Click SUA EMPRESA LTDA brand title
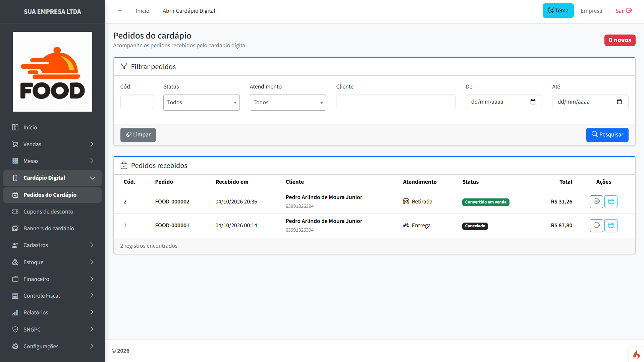 [x=52, y=12]
